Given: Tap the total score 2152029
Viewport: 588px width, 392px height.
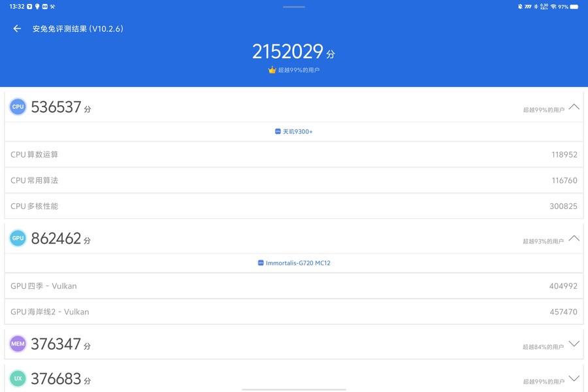Looking at the screenshot, I should coord(288,52).
